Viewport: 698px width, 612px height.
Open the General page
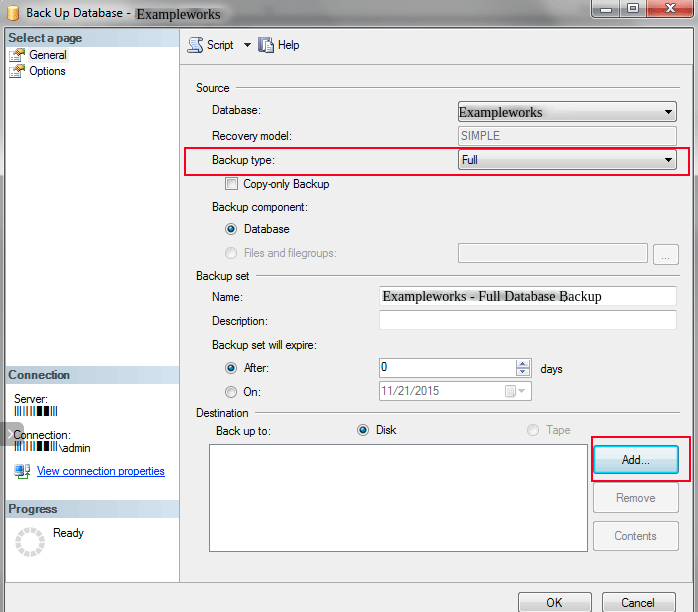click(48, 55)
